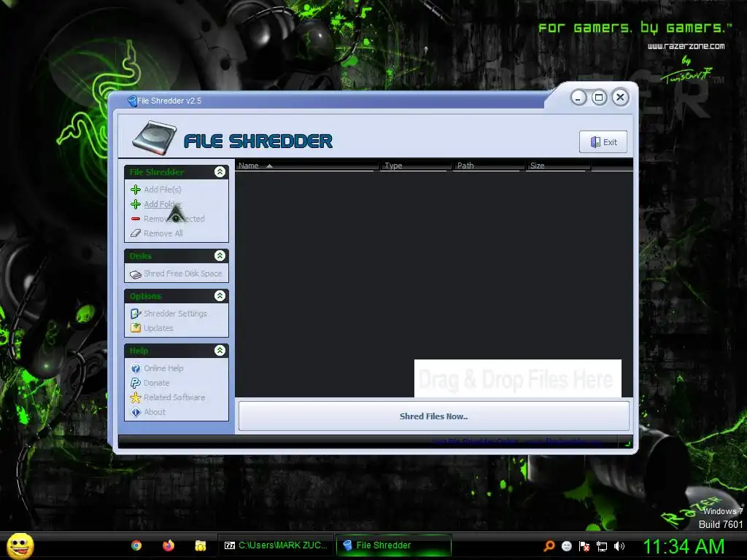Screen dimensions: 747x560
Task: Launch Firefox from the taskbar
Action: pos(169,545)
